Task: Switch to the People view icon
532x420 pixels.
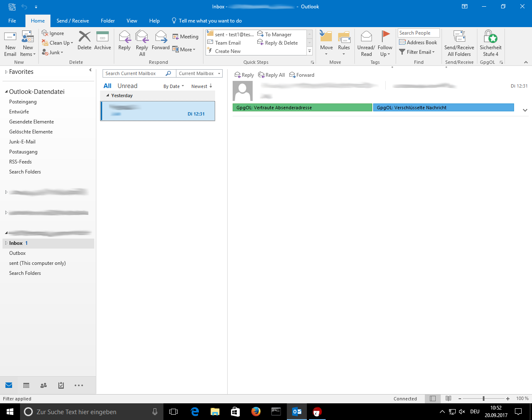Action: (43, 385)
